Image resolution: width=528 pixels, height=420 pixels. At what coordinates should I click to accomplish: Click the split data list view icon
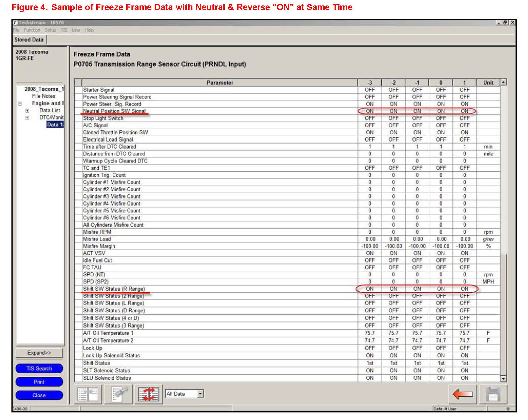(88, 394)
